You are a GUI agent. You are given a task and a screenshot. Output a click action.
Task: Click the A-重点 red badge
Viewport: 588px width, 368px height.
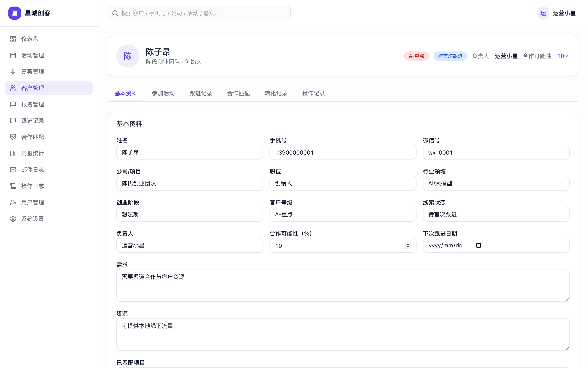point(416,56)
